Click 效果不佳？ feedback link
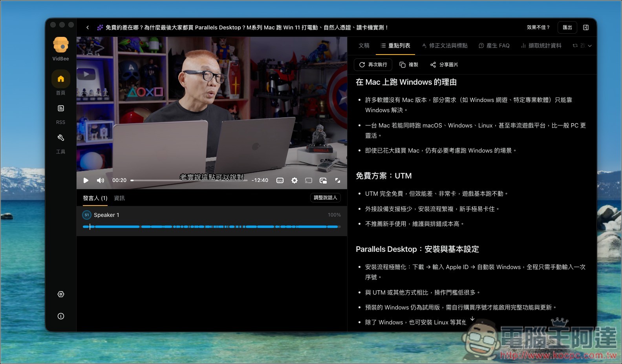Image resolution: width=622 pixels, height=364 pixels. (x=538, y=27)
